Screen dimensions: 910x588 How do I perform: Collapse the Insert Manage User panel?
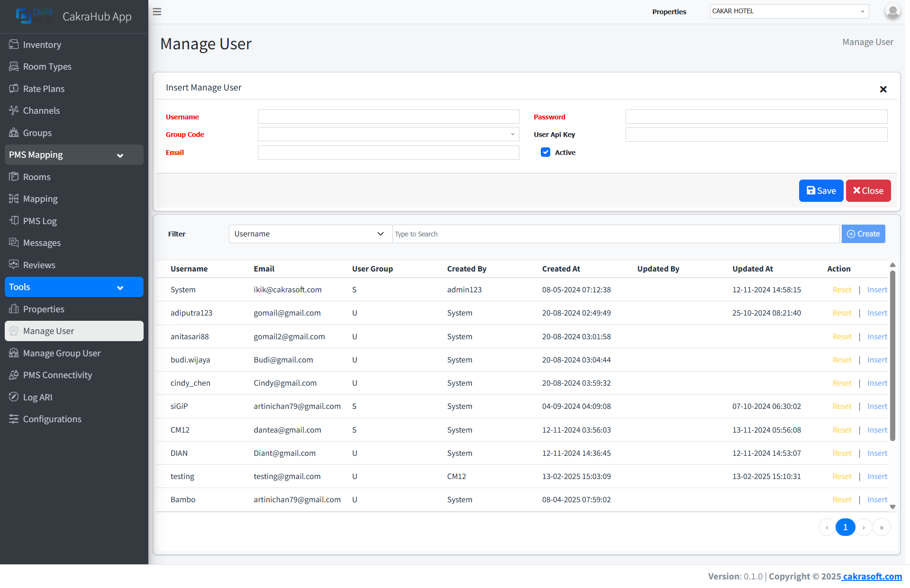coord(883,89)
